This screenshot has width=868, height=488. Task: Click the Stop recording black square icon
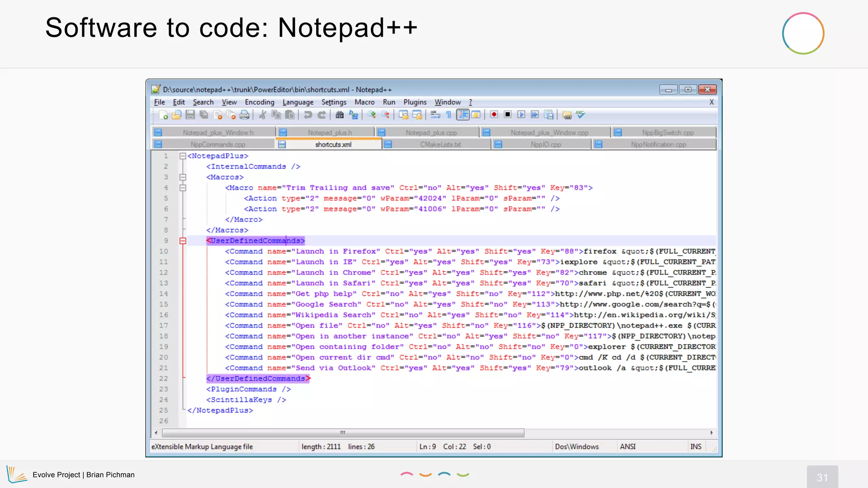[x=508, y=115]
